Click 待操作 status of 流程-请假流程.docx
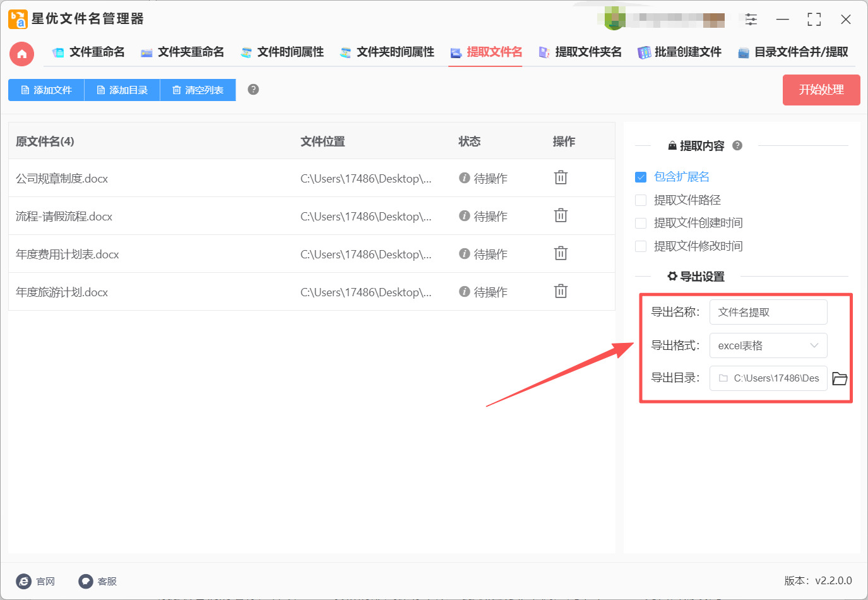The width and height of the screenshot is (868, 600). click(x=484, y=217)
